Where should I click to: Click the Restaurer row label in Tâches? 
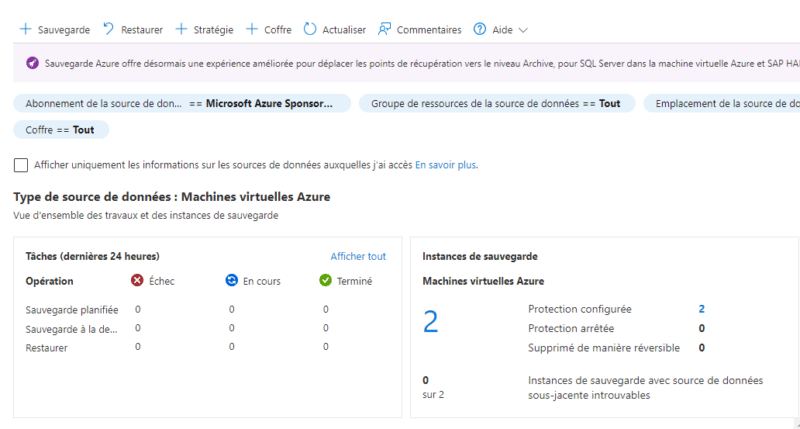(46, 348)
